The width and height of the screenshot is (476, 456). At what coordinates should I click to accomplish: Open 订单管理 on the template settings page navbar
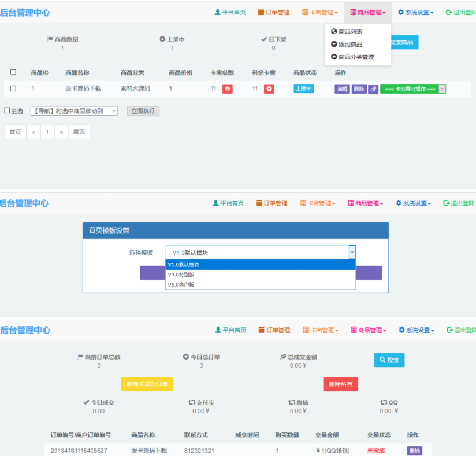[x=272, y=203]
